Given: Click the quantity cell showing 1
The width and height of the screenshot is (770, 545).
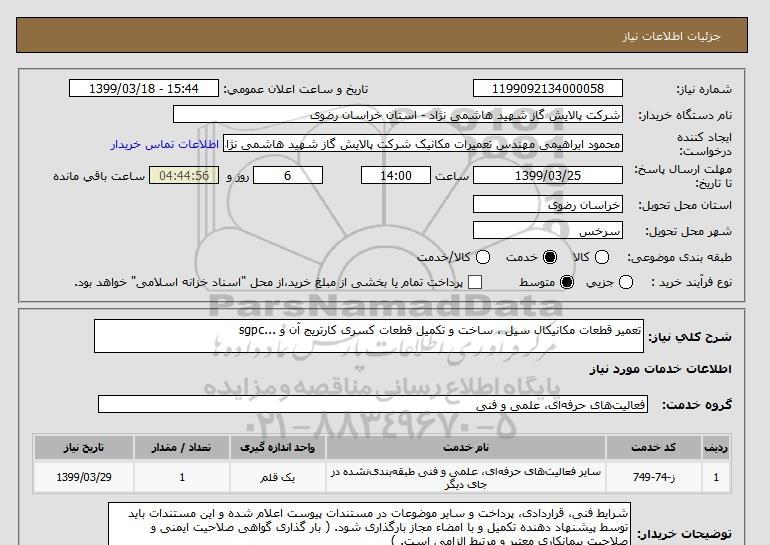Looking at the screenshot, I should point(182,477).
